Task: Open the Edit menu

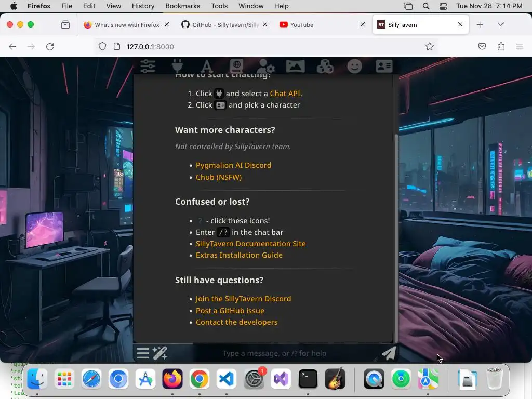Action: (x=89, y=6)
